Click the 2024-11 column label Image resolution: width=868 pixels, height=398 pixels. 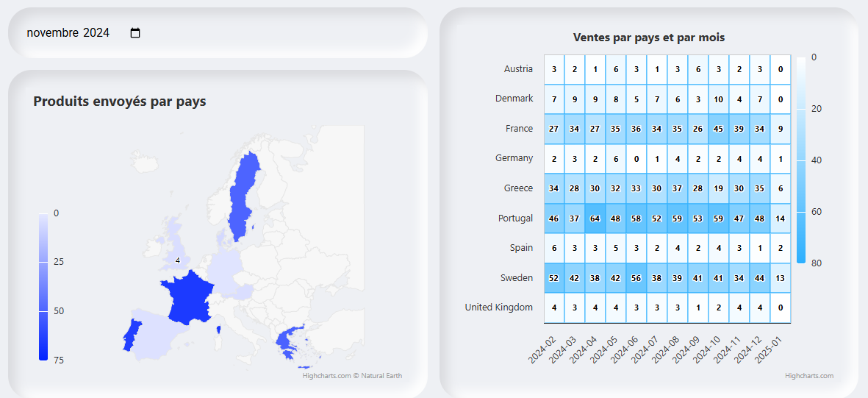click(x=728, y=349)
